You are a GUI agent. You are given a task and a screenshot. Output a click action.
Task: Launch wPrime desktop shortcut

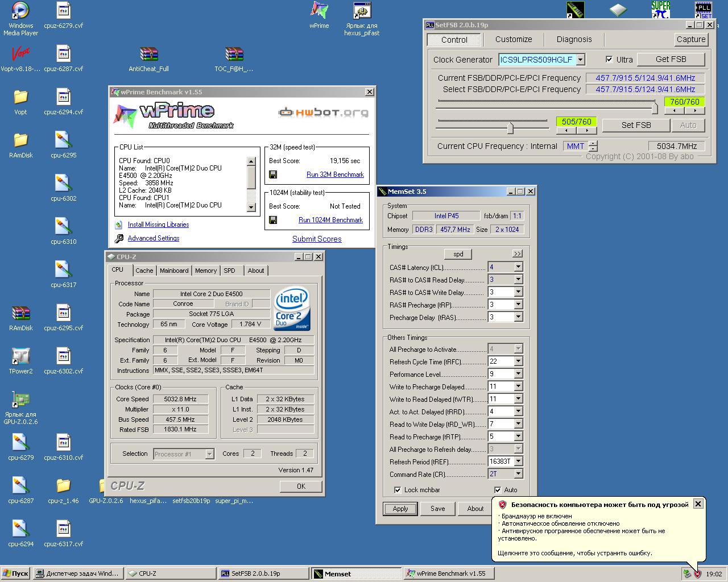[x=319, y=10]
